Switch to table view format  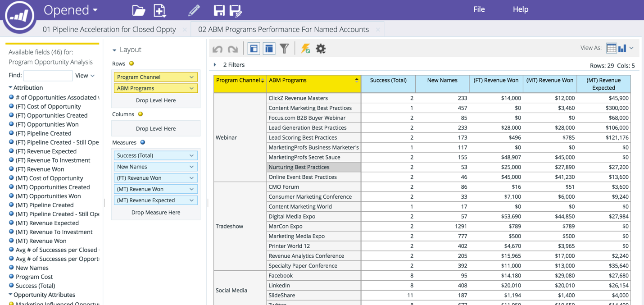611,48
